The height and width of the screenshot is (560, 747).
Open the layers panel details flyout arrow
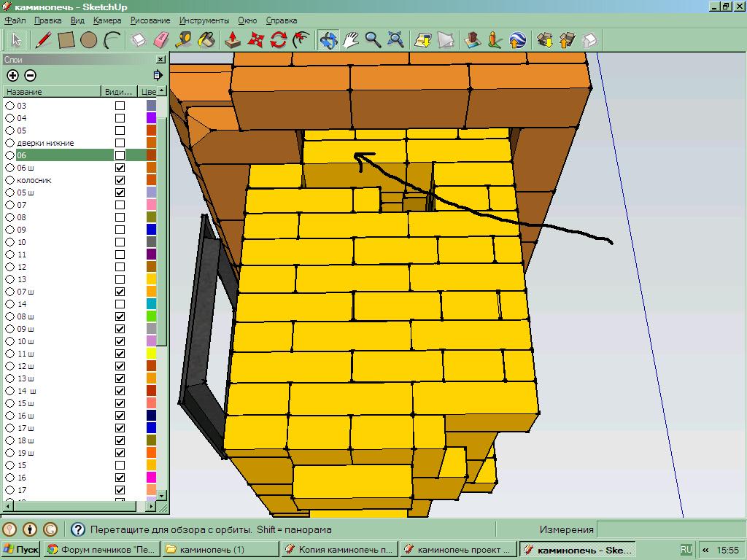(158, 75)
